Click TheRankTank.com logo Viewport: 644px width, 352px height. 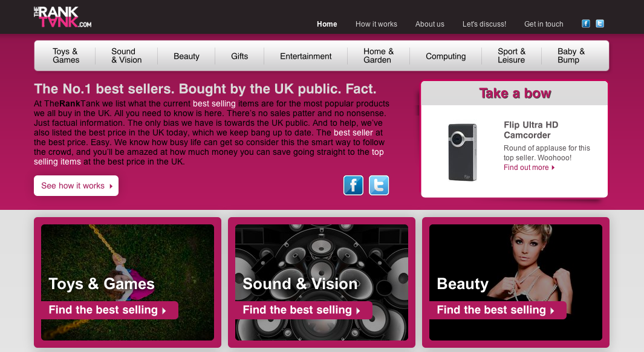(x=62, y=18)
